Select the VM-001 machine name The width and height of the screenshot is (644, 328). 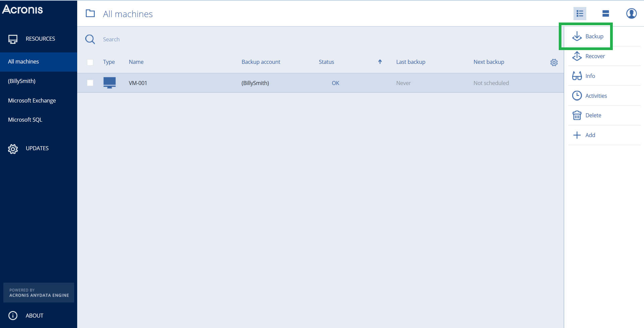click(138, 83)
